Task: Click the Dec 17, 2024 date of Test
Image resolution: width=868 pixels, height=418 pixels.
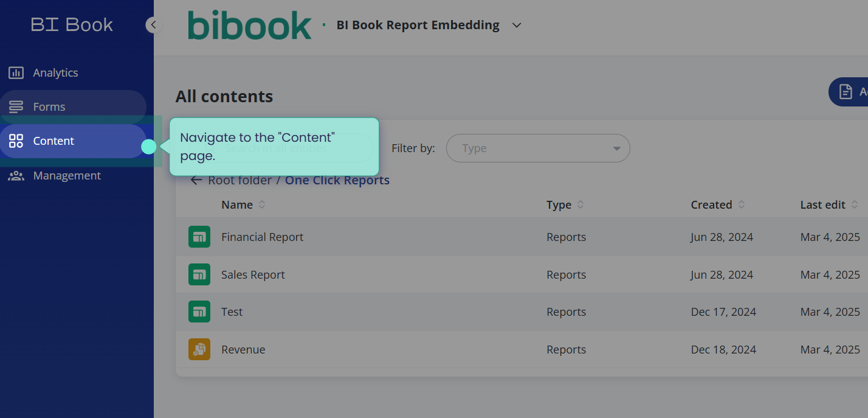Action: point(723,312)
